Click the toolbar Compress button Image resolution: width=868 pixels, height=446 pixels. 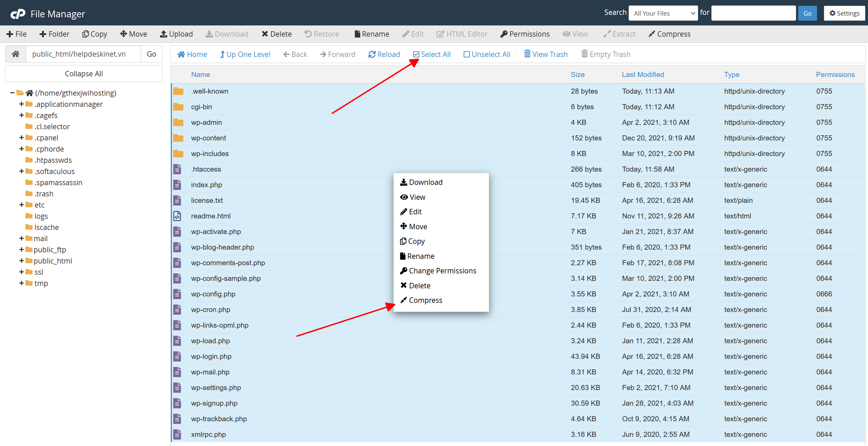[x=669, y=34]
